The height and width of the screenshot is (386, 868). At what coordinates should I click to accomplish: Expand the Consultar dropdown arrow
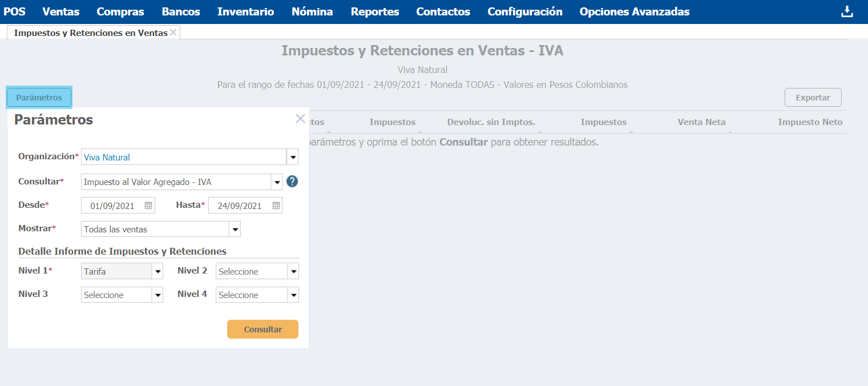click(277, 182)
